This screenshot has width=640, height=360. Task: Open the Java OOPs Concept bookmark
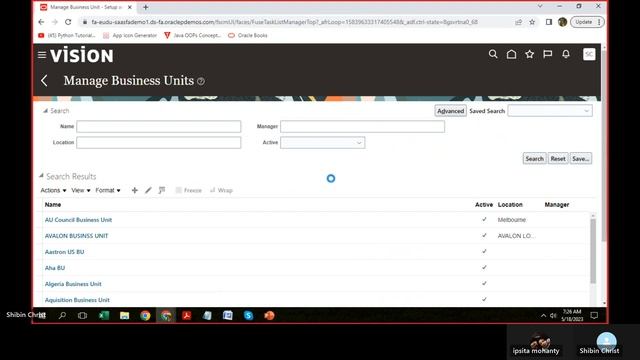click(192, 36)
